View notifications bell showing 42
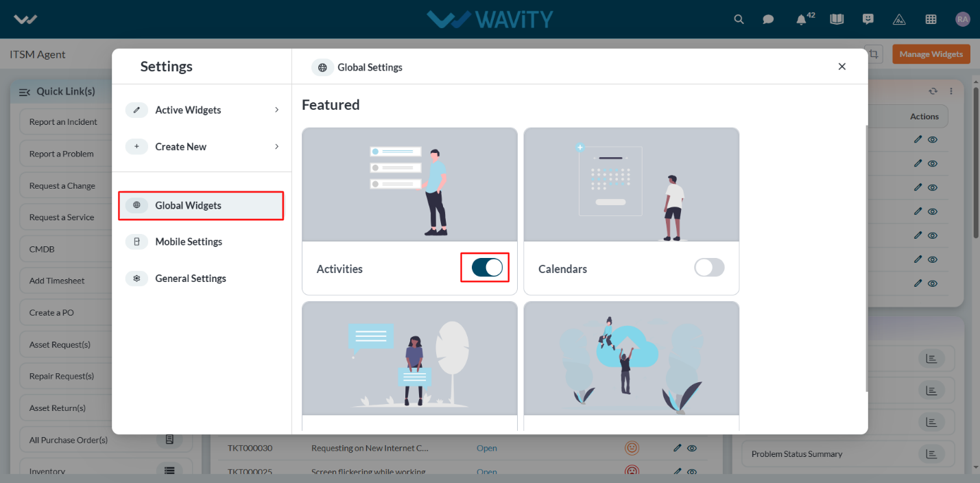This screenshot has height=483, width=980. (x=801, y=19)
